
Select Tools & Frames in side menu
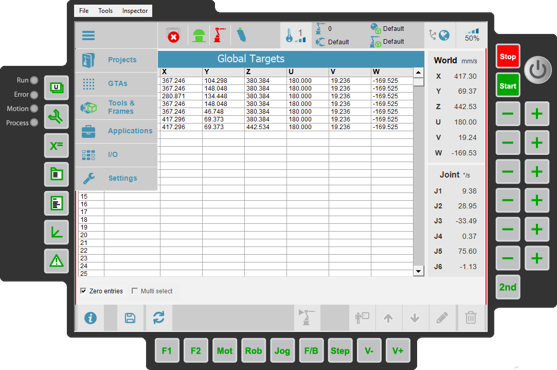pyautogui.click(x=116, y=107)
